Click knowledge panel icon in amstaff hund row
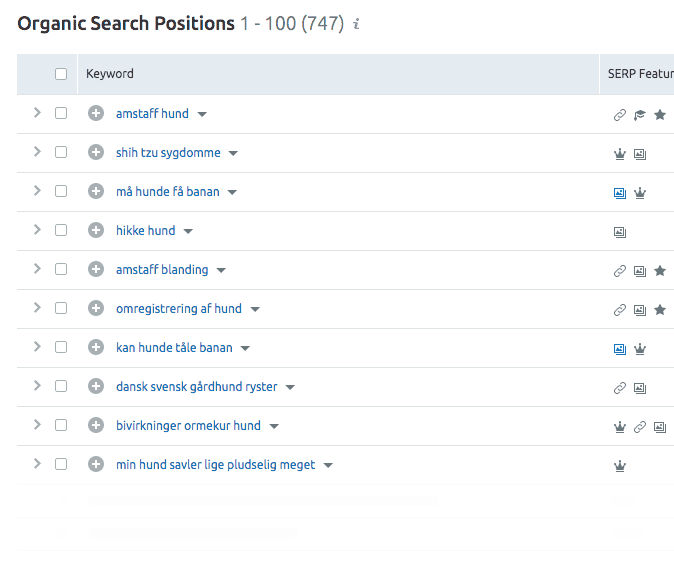Image resolution: width=674 pixels, height=561 pixels. click(x=640, y=115)
